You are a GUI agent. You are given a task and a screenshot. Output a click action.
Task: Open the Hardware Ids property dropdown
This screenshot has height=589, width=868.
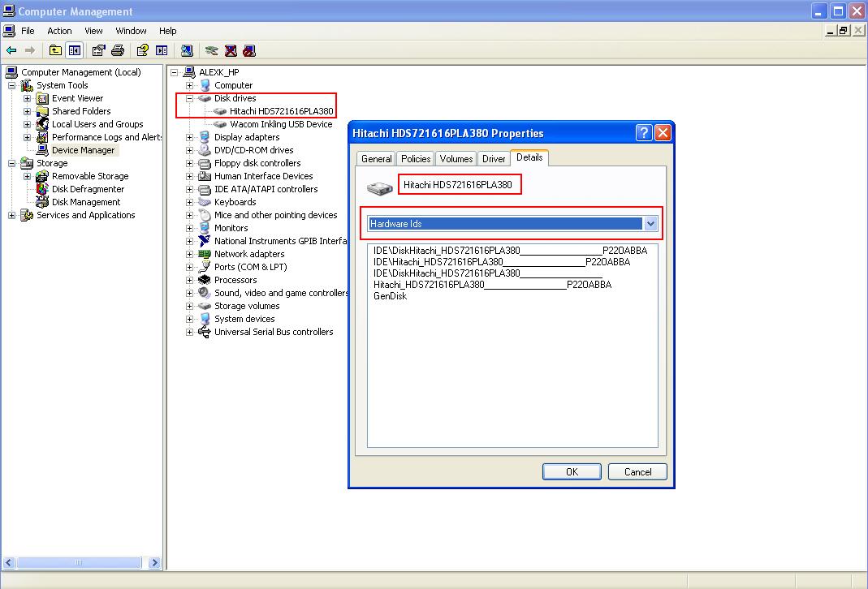(x=651, y=223)
